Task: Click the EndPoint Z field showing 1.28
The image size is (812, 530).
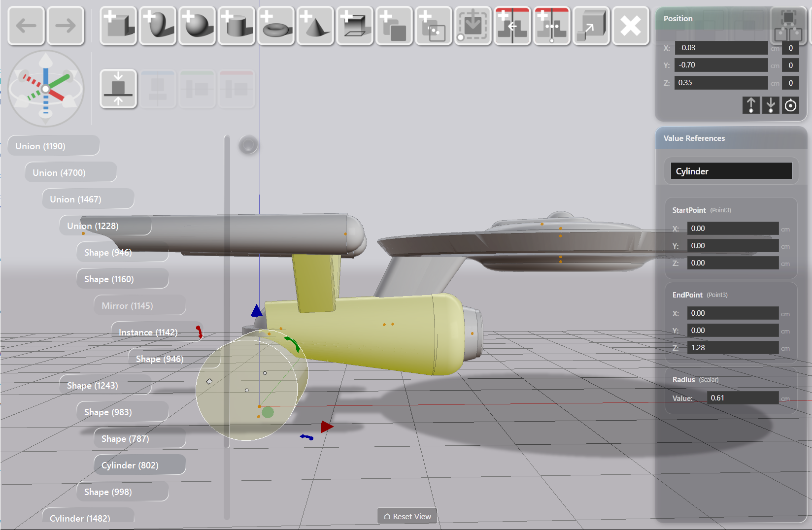Action: (733, 348)
